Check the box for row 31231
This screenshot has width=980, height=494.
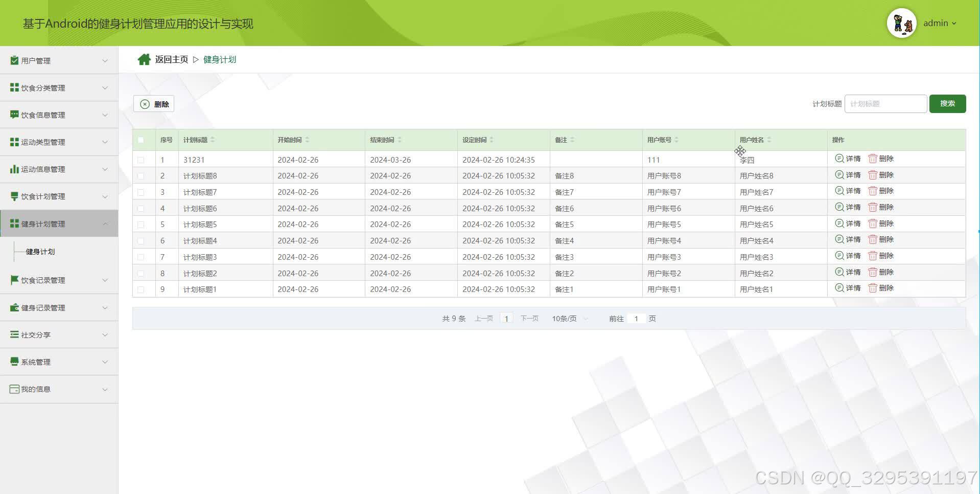[x=141, y=160]
